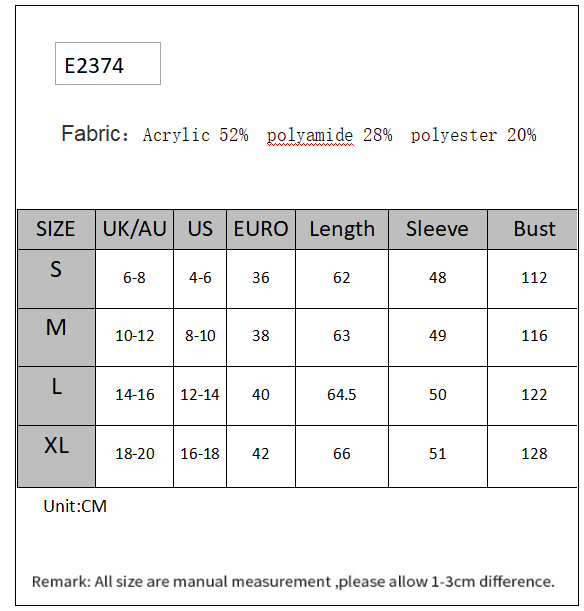Click the underlined word polyamide

pyautogui.click(x=310, y=136)
